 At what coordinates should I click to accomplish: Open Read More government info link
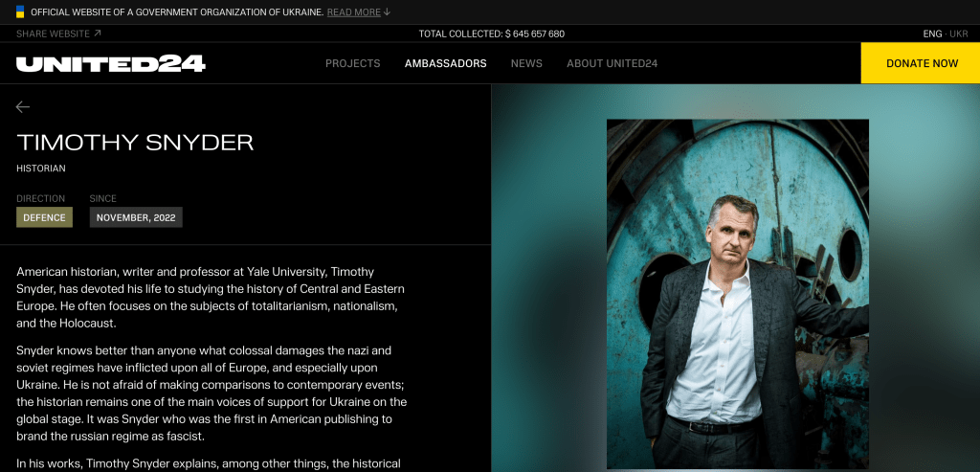(354, 11)
